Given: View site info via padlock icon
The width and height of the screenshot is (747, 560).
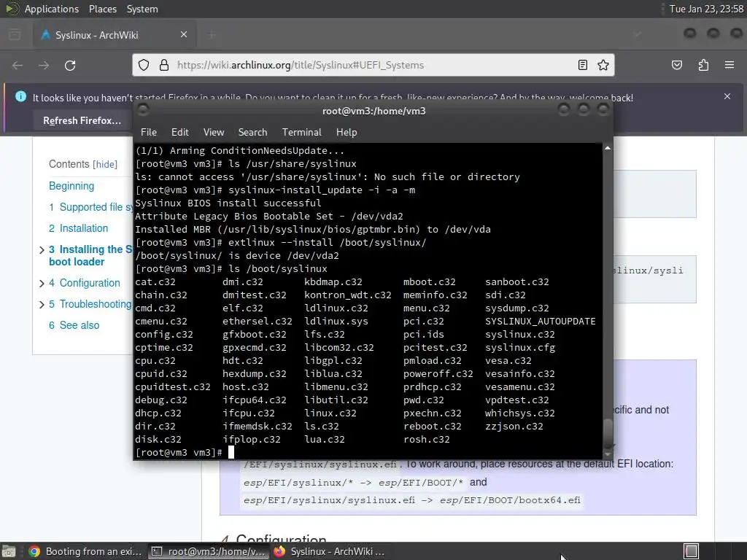Looking at the screenshot, I should (164, 65).
